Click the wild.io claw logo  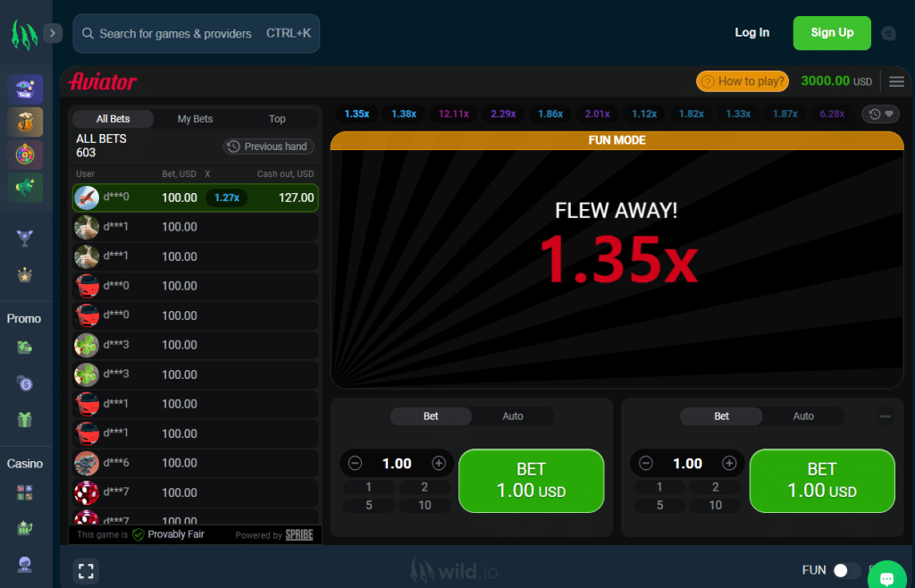[x=24, y=34]
